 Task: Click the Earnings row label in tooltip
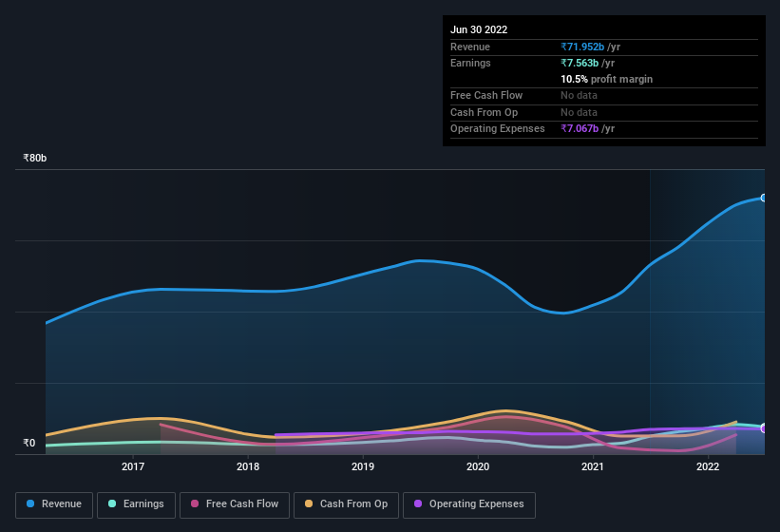(x=470, y=63)
